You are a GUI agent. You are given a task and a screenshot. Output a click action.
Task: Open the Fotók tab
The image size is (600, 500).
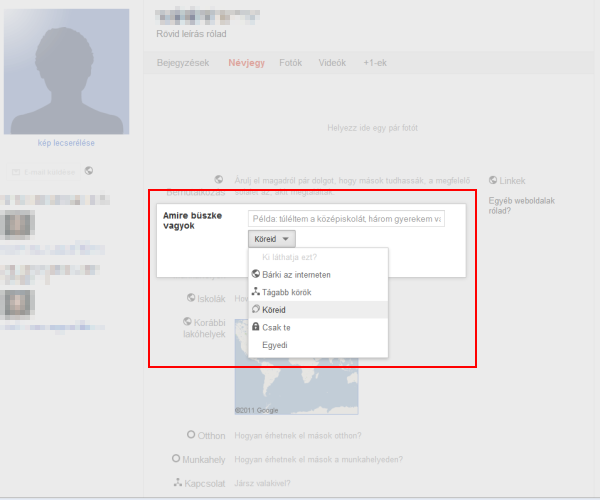coord(290,63)
